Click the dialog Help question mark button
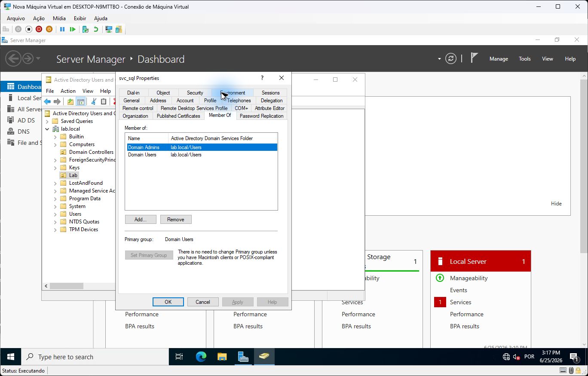 [262, 78]
